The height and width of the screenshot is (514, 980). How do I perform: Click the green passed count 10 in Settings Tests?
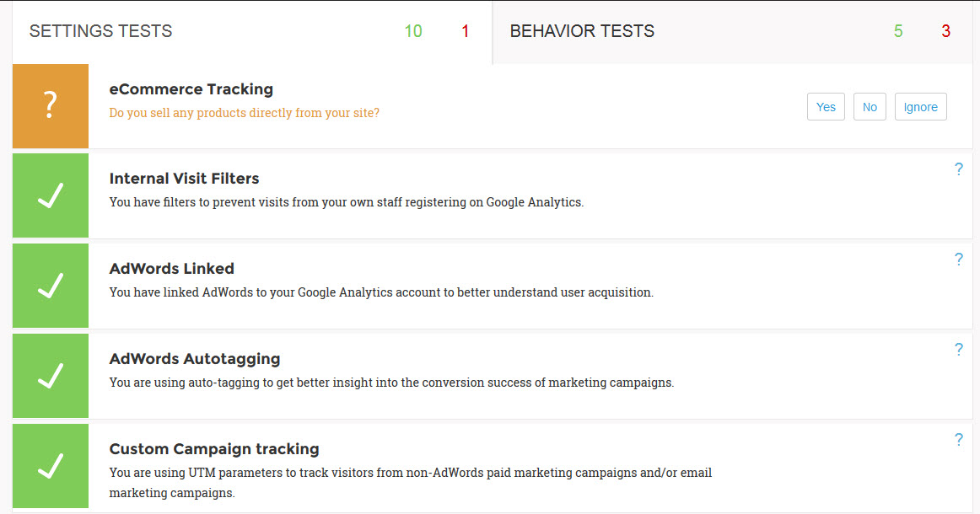[x=413, y=31]
